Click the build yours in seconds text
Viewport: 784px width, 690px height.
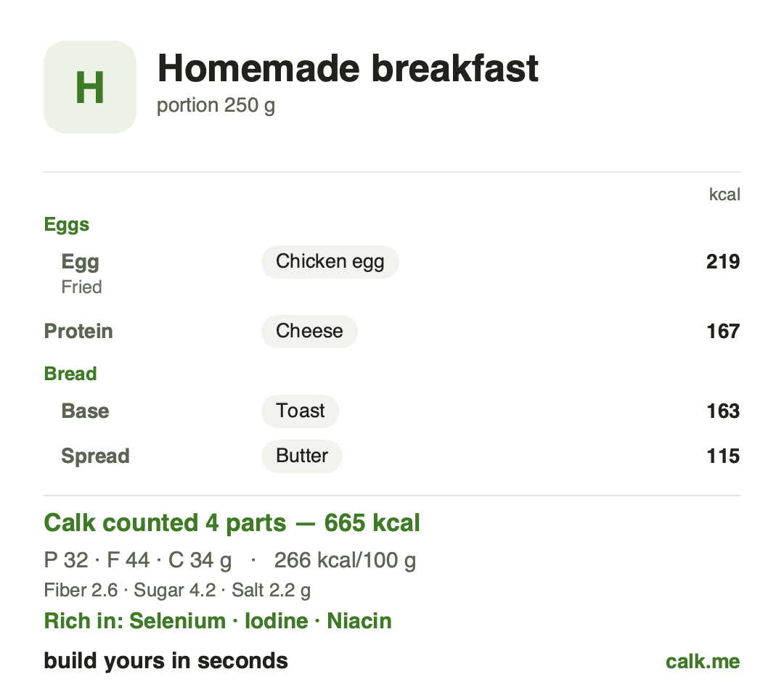pos(166,661)
